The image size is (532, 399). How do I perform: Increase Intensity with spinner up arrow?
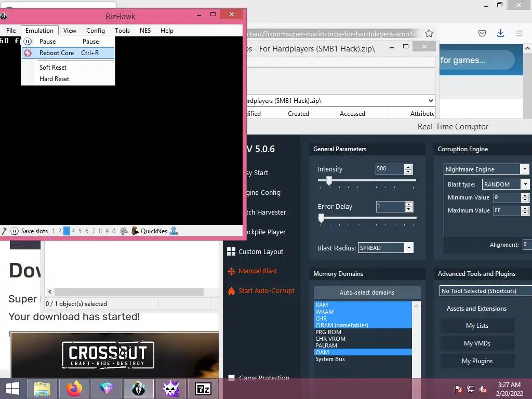tap(408, 167)
